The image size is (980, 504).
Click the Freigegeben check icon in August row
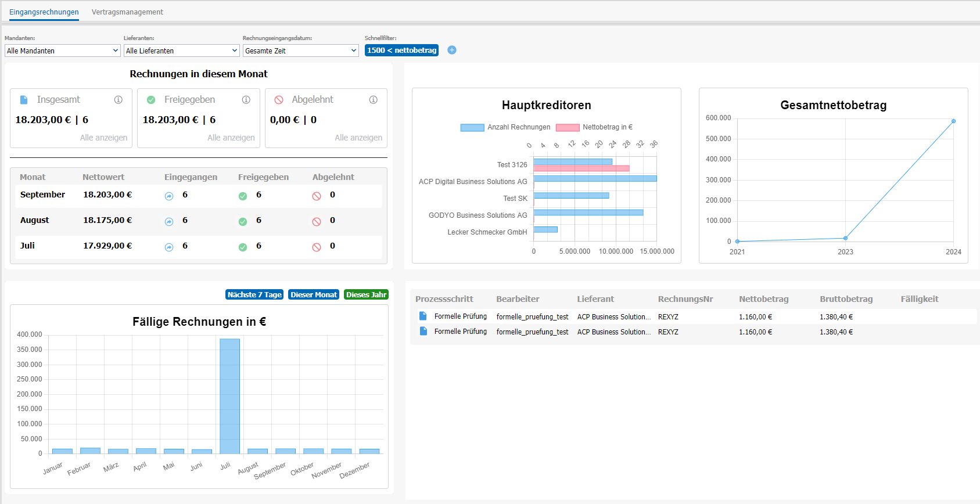coord(243,222)
